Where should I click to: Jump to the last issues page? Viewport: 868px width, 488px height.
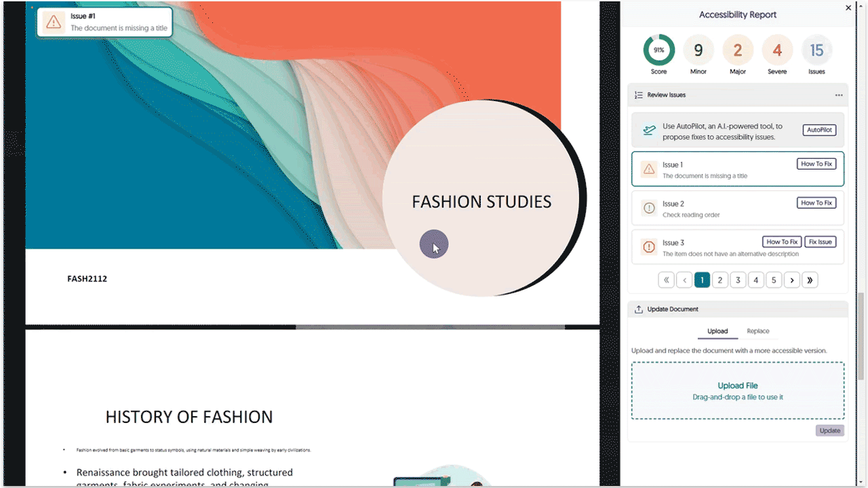point(810,280)
